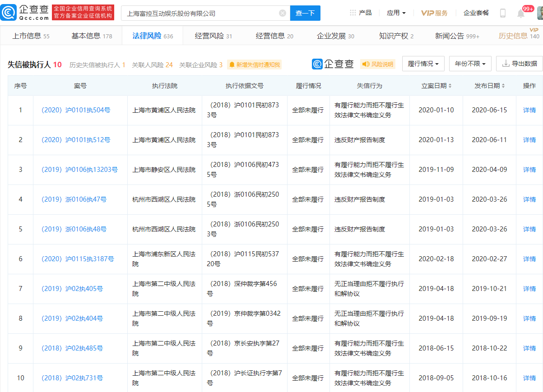Open 详情 for row 7
The width and height of the screenshot is (543, 392).
[529, 289]
